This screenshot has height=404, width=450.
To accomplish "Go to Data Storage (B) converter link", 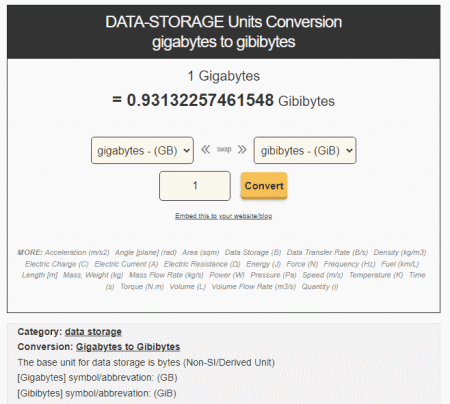I will 253,252.
